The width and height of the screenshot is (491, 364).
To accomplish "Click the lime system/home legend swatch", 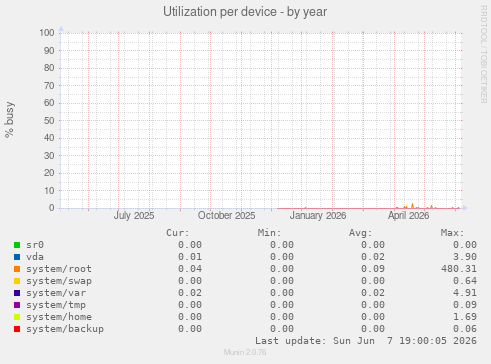I will click(17, 317).
